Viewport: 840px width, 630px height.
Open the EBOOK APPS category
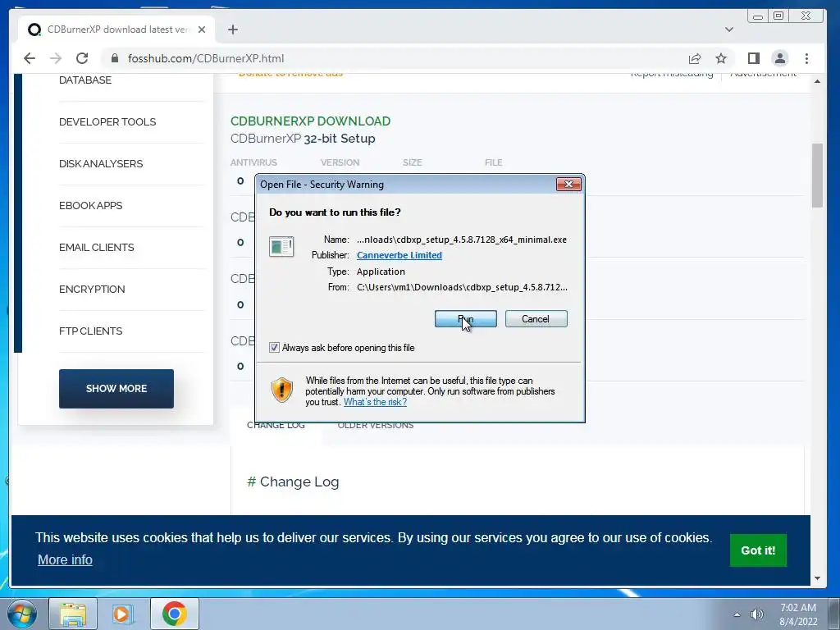click(x=90, y=205)
